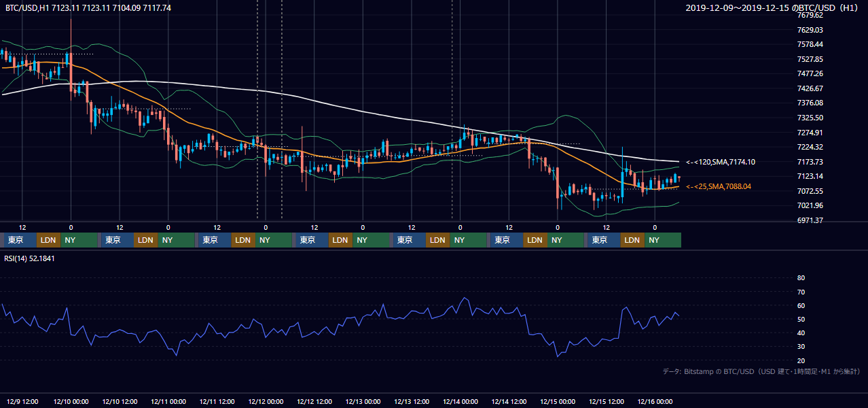Select the 2019-12-09〜2019-12-15 date range title
868x408 pixels.
(772, 7)
